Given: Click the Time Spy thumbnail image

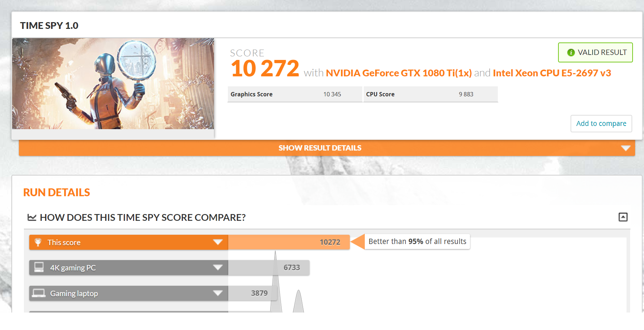Looking at the screenshot, I should 113,83.
